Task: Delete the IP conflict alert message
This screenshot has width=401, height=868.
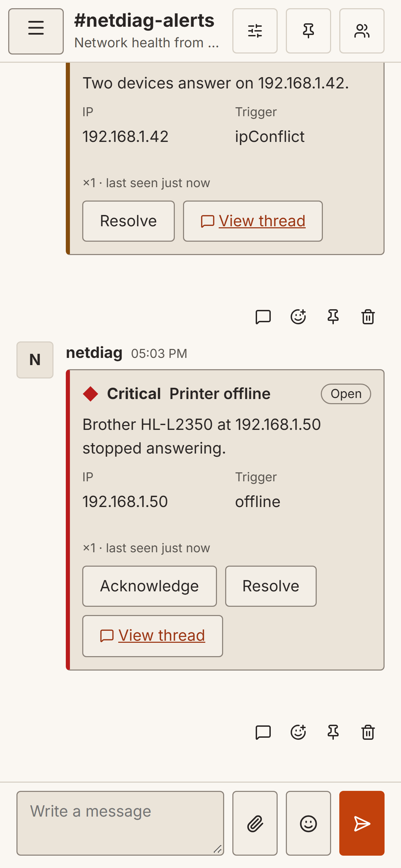Action: coord(368,317)
